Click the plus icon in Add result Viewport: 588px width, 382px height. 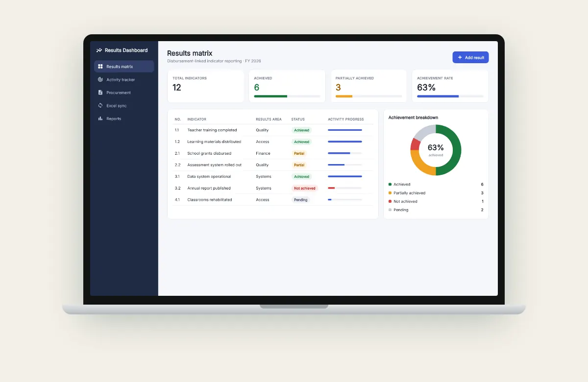460,57
